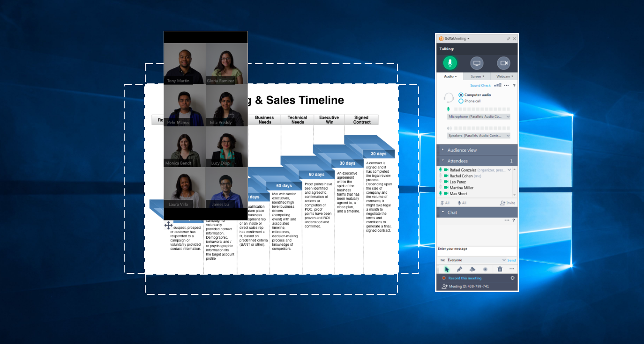Open audio more options ellipsis
The height and width of the screenshot is (344, 644).
coord(506,86)
